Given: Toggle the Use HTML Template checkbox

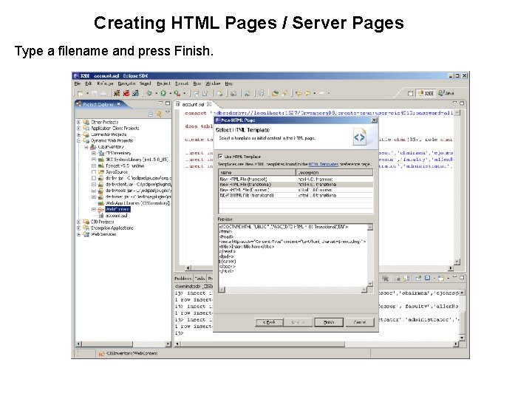Looking at the screenshot, I should tap(220, 157).
